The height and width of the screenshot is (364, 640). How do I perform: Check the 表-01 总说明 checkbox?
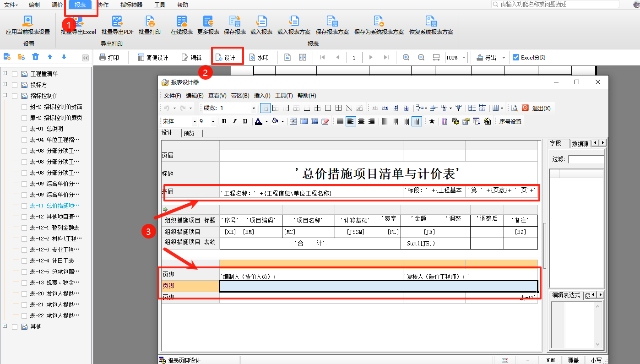24,129
